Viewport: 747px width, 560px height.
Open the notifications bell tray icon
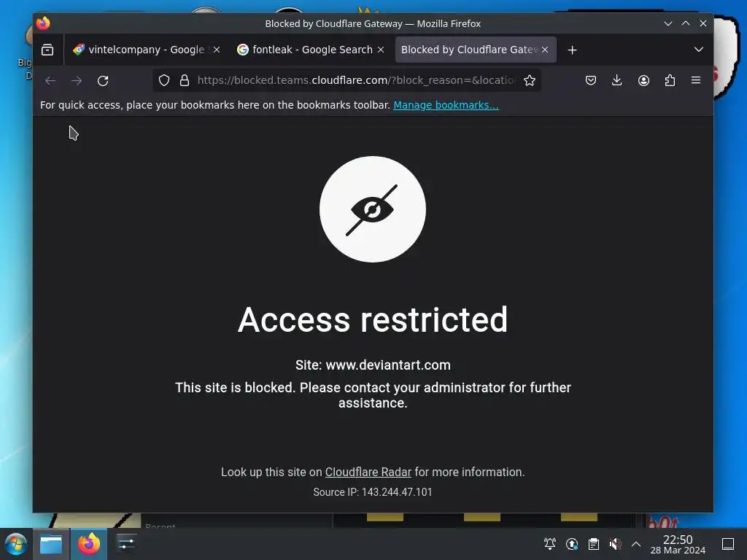click(x=550, y=544)
